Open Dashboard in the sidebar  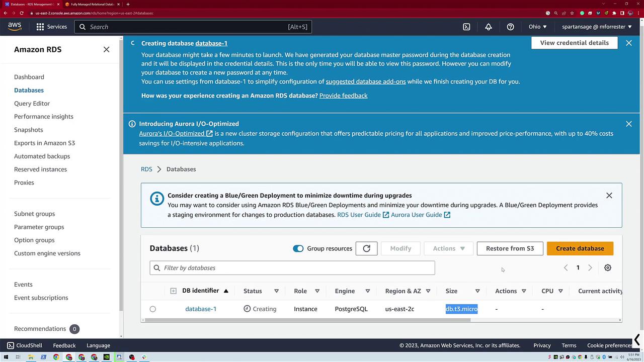(29, 77)
